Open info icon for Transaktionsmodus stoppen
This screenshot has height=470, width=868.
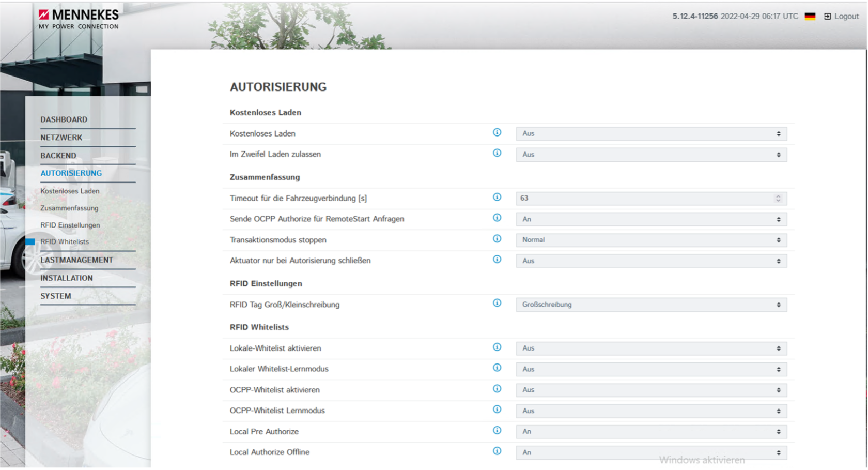point(497,239)
